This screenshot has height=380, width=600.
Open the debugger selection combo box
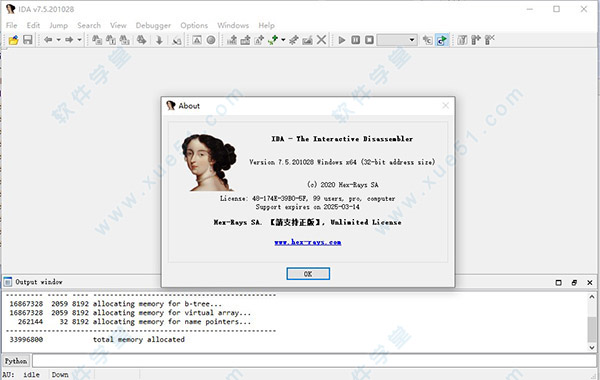coord(397,40)
